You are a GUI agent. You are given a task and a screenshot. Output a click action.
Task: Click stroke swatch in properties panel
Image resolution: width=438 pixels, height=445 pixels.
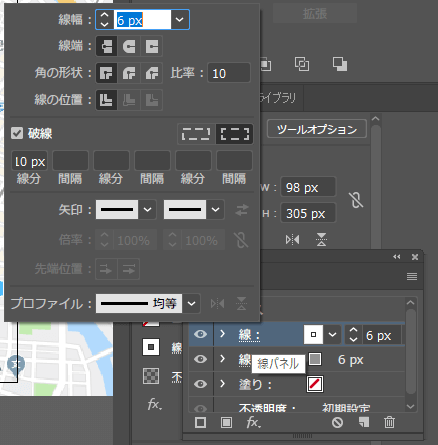click(151, 347)
